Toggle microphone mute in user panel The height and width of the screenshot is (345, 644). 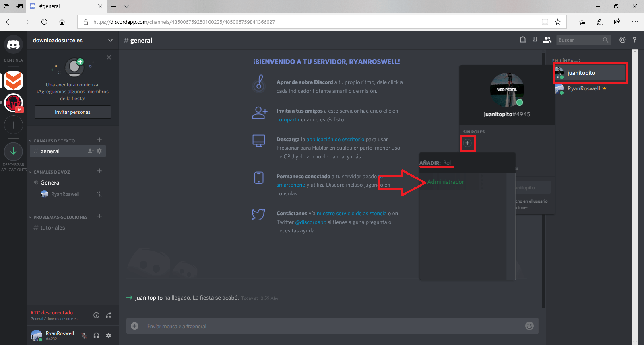click(x=84, y=335)
